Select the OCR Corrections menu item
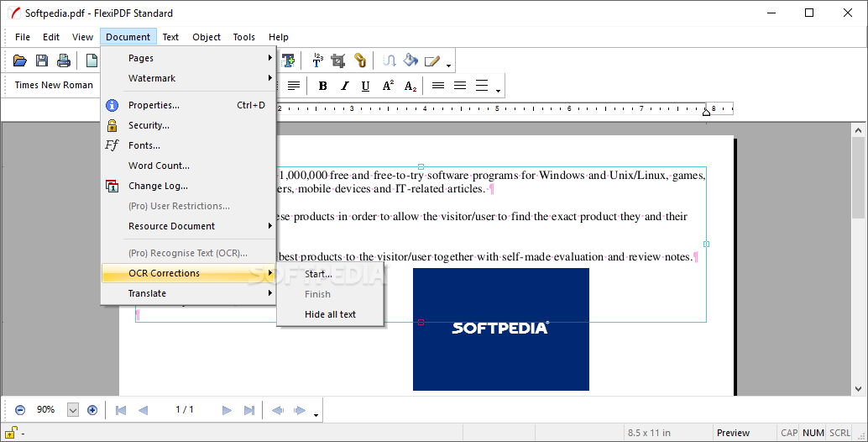The height and width of the screenshot is (442, 868). click(x=188, y=273)
